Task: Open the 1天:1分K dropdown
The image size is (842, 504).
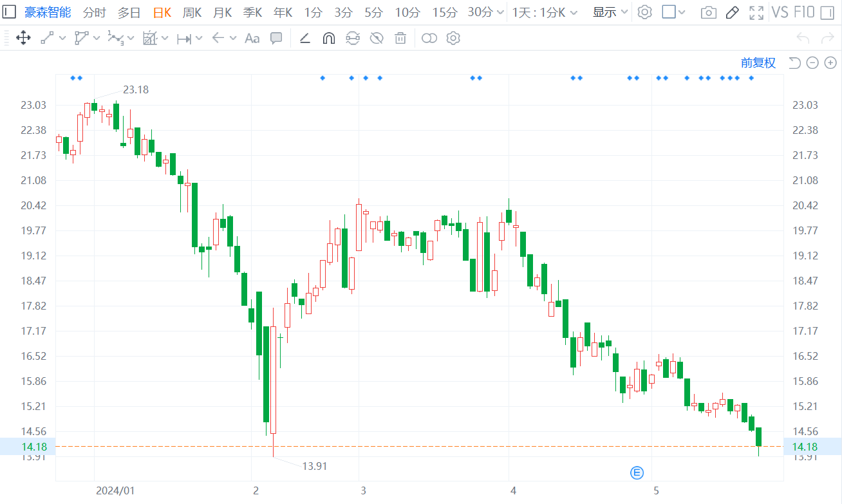Action: coord(545,12)
